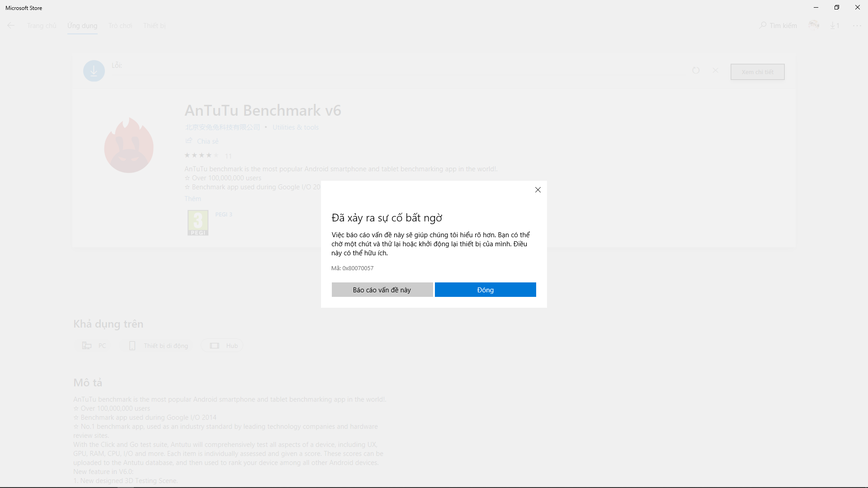Expand description with Thêm link

click(x=193, y=199)
